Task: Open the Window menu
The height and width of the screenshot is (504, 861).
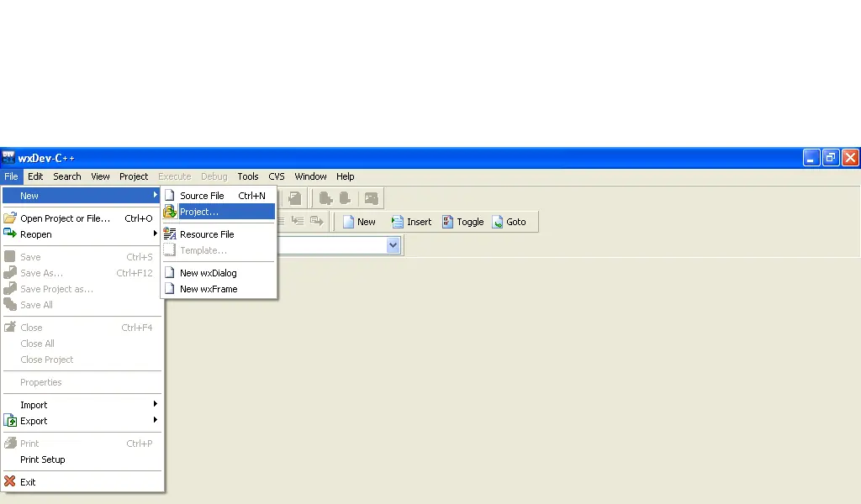Action: click(310, 176)
